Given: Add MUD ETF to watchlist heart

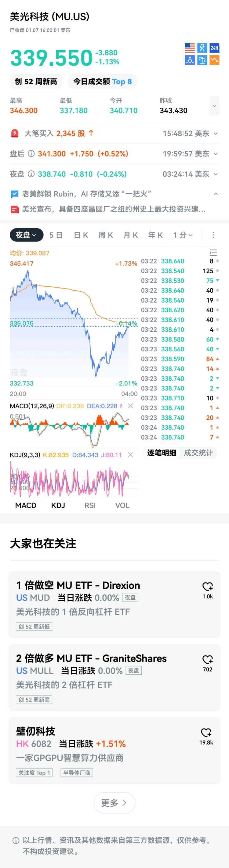Looking at the screenshot, I should coord(208,586).
